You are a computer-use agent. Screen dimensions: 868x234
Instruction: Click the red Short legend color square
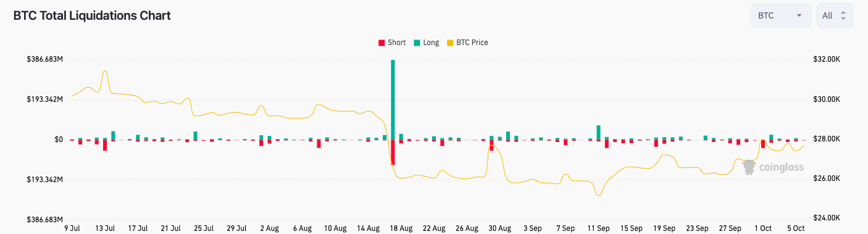tap(382, 43)
